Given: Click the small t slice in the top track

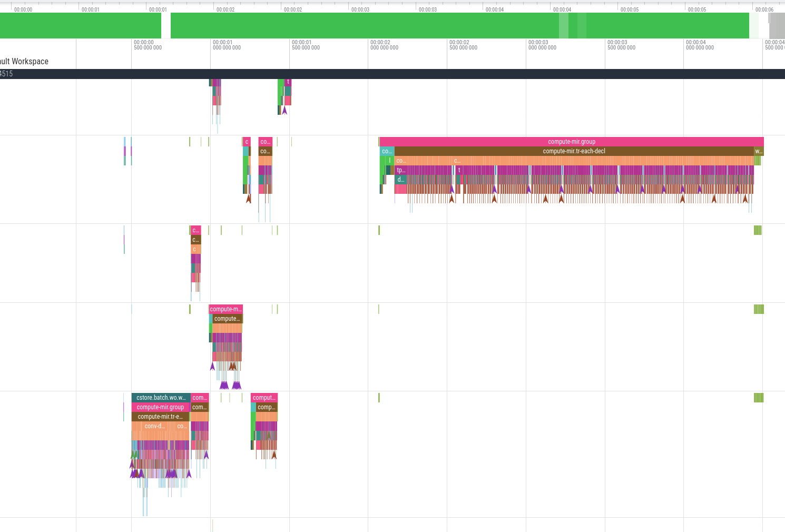Looking at the screenshot, I should (x=288, y=82).
